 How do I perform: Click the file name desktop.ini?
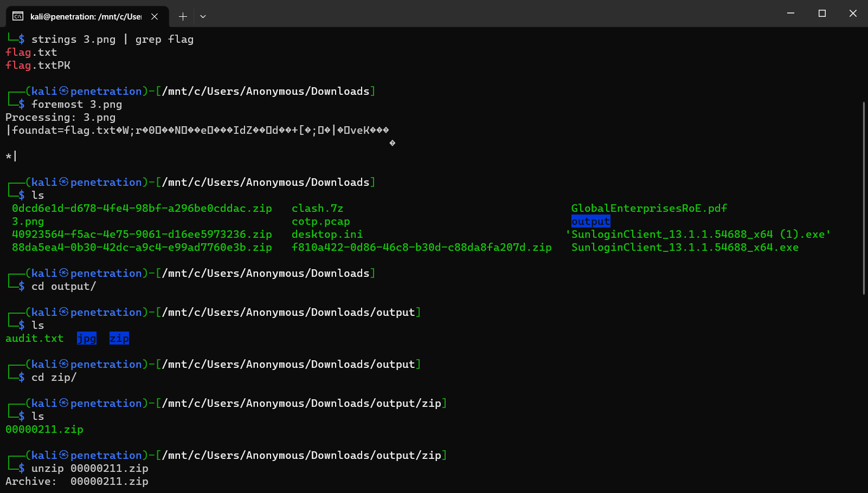pyautogui.click(x=327, y=234)
